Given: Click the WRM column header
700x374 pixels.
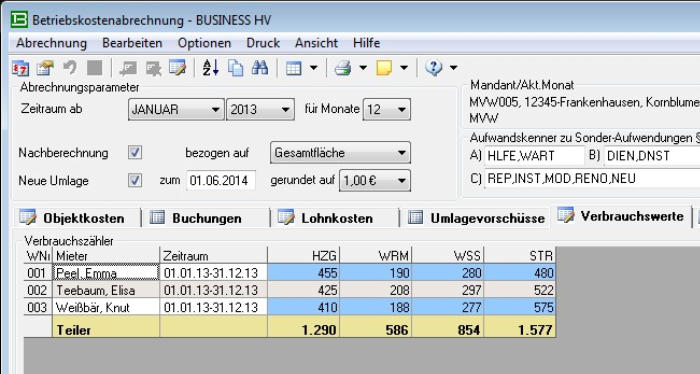Looking at the screenshot, I should click(376, 256).
